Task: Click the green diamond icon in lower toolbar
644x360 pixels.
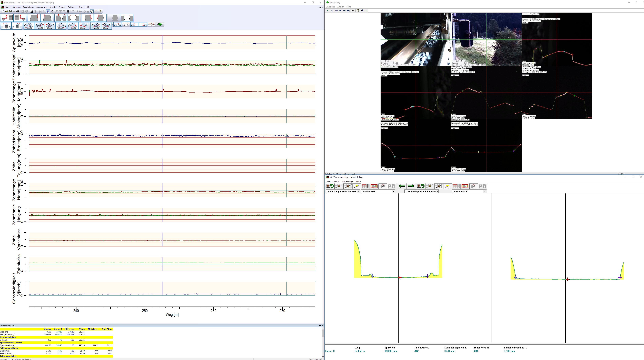Action: 160,25
